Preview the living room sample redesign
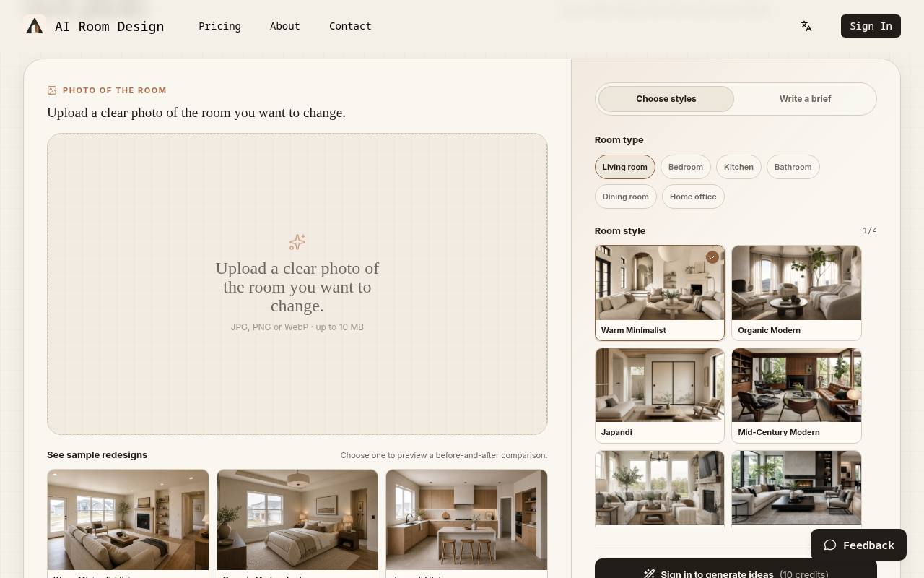924x578 pixels. pyautogui.click(x=128, y=523)
